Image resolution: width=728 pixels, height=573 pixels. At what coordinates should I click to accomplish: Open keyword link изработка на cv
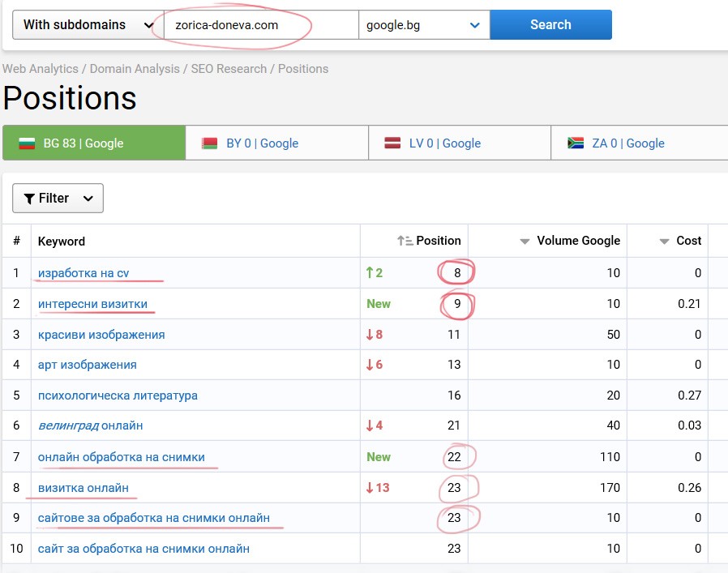(x=84, y=273)
